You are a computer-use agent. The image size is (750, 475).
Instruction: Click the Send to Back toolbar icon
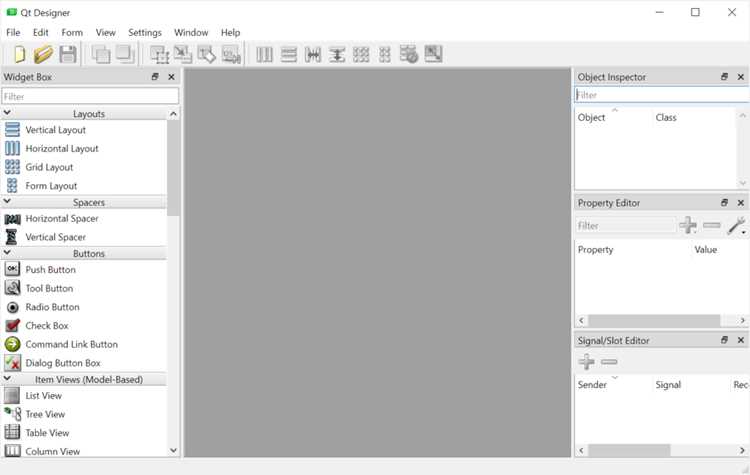[x=100, y=54]
